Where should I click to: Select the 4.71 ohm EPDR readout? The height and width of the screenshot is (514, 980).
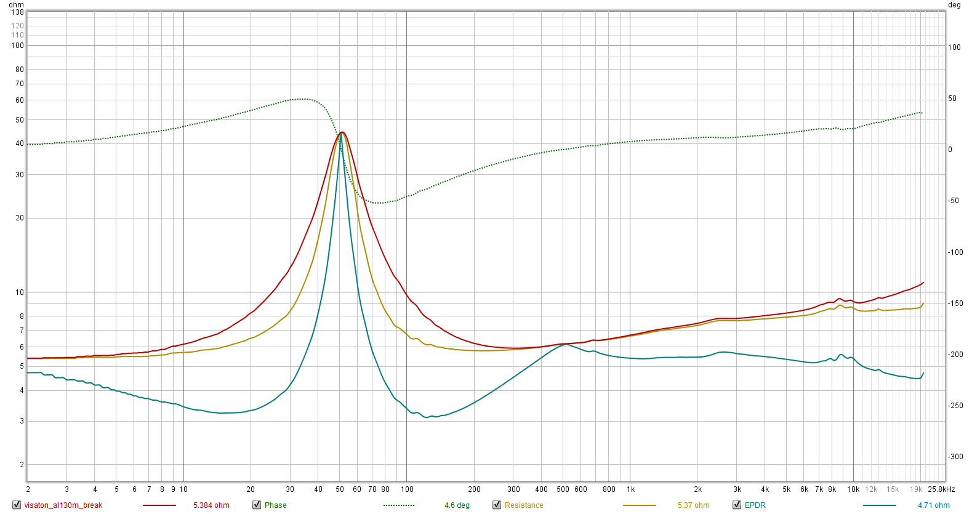[934, 505]
